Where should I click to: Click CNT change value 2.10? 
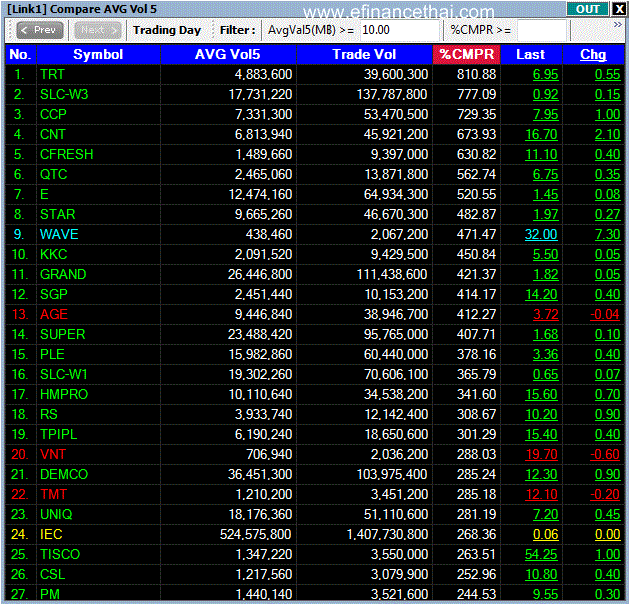click(x=608, y=135)
